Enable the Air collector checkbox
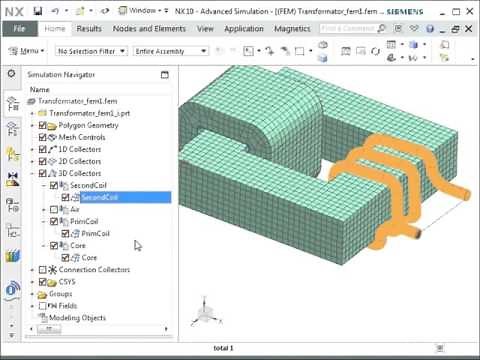This screenshot has height=360, width=480. 54,209
